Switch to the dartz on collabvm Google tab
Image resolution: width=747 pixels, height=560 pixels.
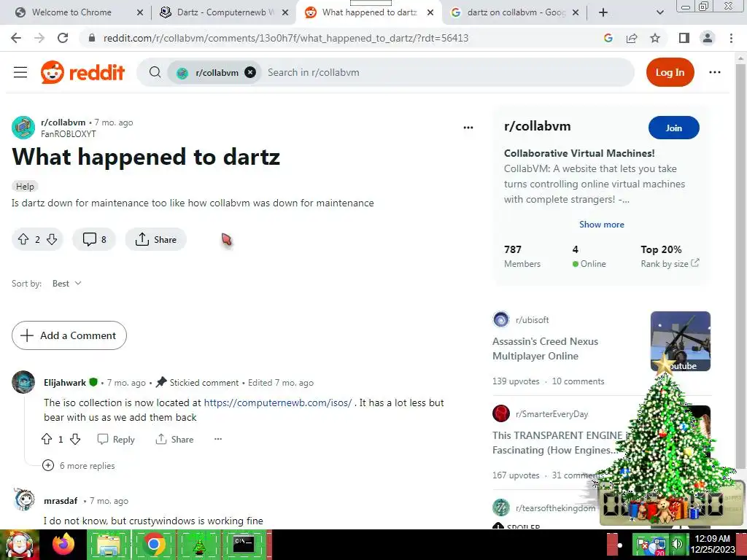point(514,12)
